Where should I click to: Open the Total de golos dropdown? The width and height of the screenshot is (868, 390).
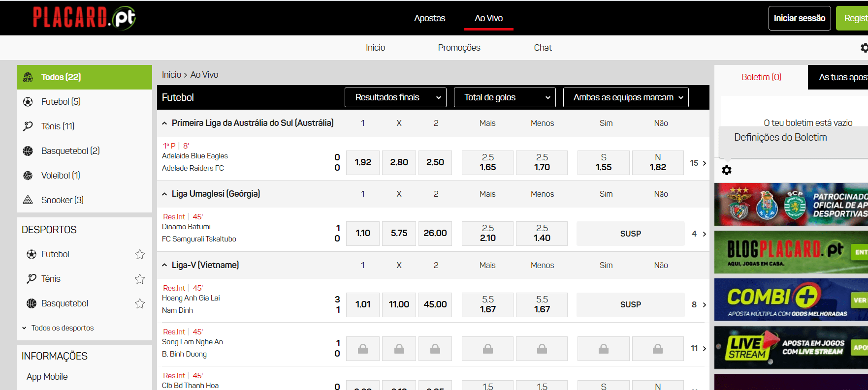point(505,97)
